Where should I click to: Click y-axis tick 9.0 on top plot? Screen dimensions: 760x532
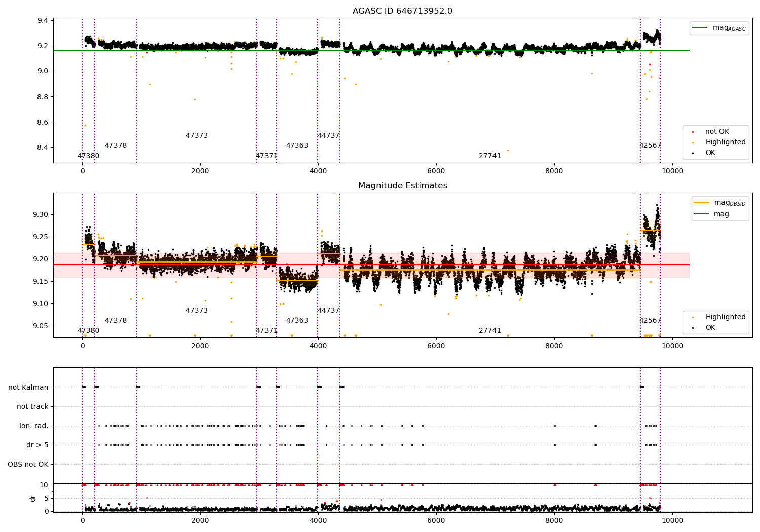pyautogui.click(x=43, y=71)
